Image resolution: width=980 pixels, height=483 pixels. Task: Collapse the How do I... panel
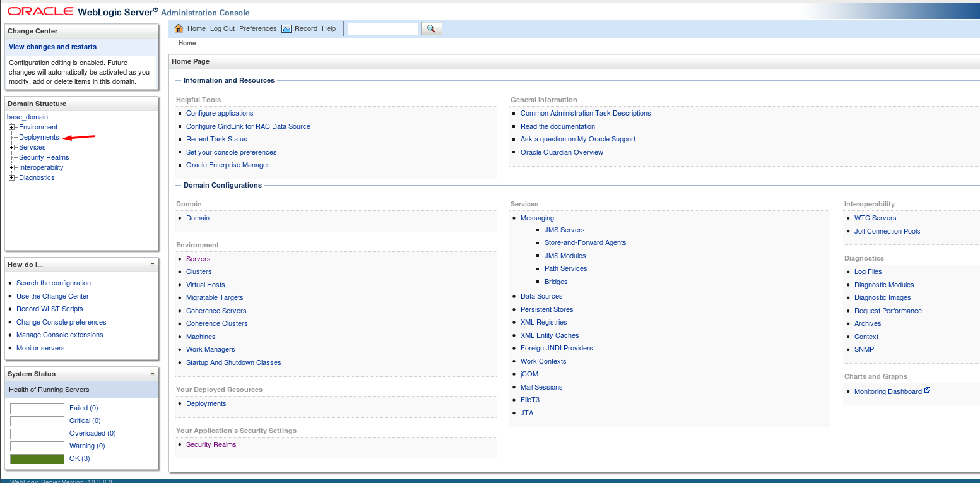pyautogui.click(x=152, y=264)
